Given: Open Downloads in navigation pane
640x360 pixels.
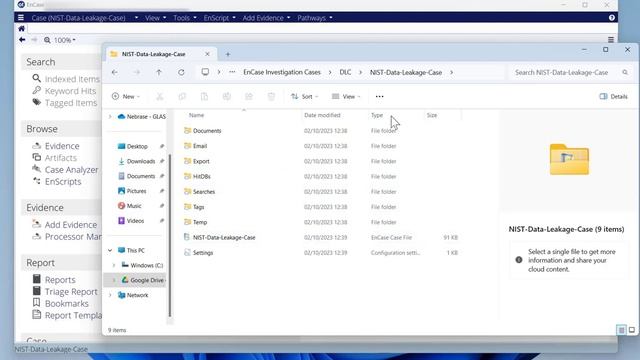Looking at the screenshot, I should [141, 161].
